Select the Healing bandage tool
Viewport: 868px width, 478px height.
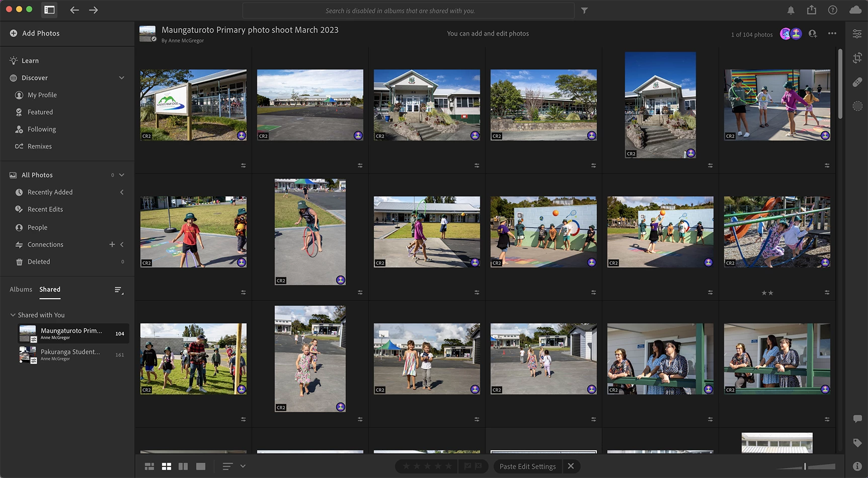click(857, 82)
